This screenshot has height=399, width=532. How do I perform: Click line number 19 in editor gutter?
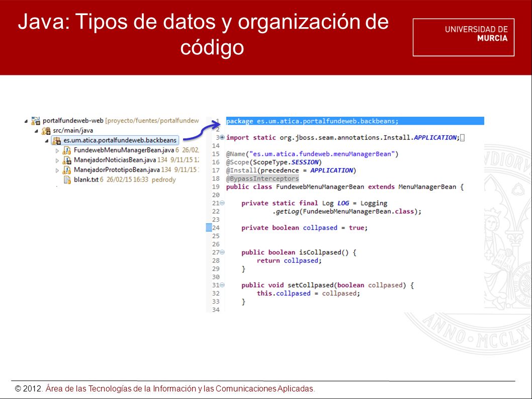point(216,187)
